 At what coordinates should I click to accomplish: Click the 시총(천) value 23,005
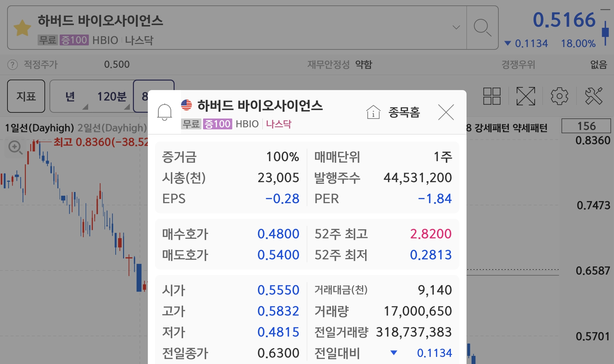pyautogui.click(x=278, y=178)
